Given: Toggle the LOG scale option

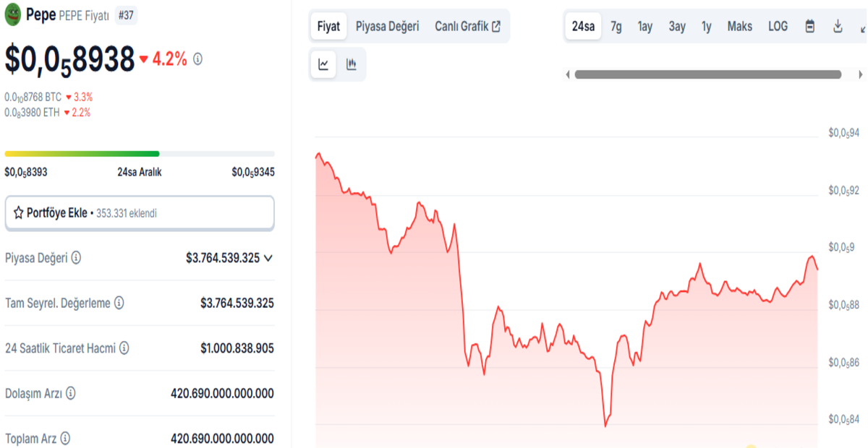Looking at the screenshot, I should [778, 27].
